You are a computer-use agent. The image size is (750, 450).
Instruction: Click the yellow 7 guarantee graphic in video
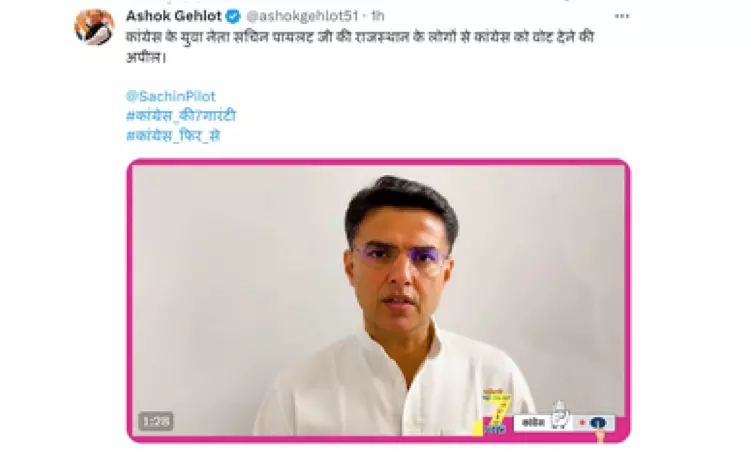(495, 411)
